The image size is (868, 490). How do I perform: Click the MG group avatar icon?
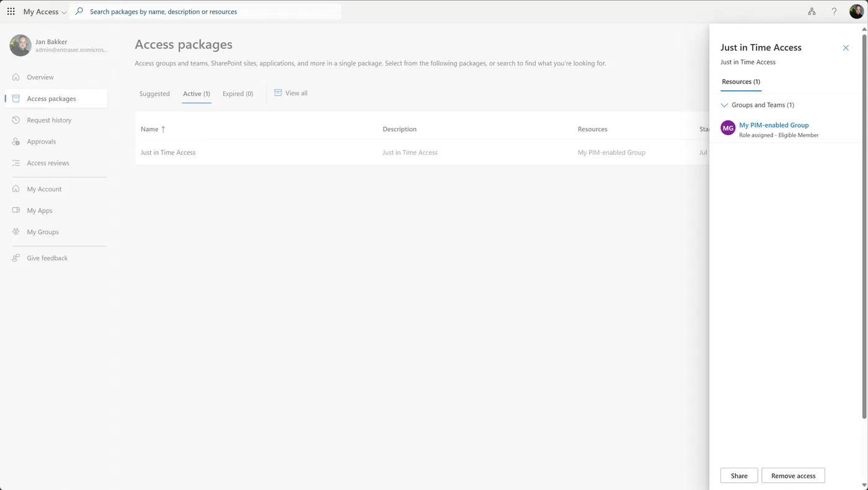click(x=728, y=128)
